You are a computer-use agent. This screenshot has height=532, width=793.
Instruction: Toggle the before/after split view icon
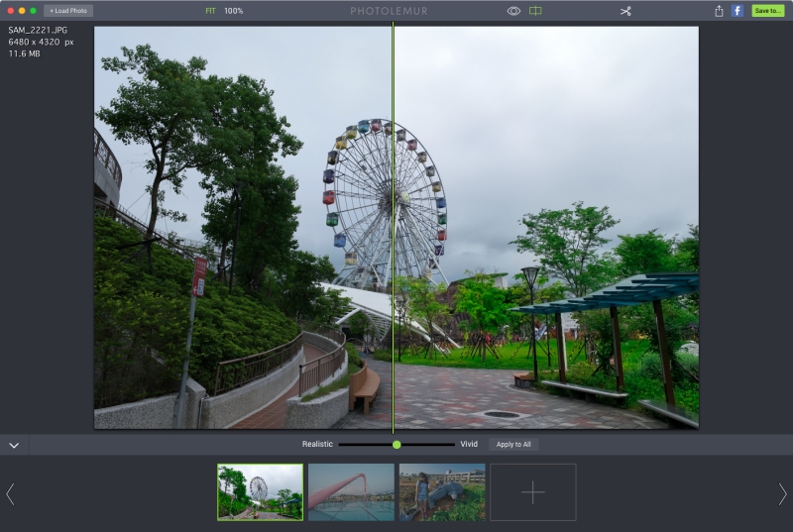pos(535,11)
